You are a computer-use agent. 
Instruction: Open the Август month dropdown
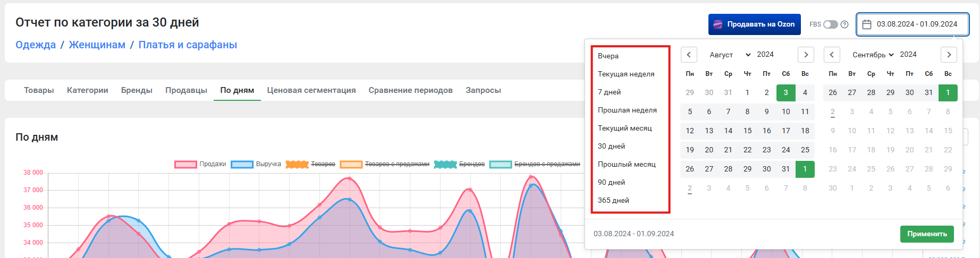pos(730,55)
